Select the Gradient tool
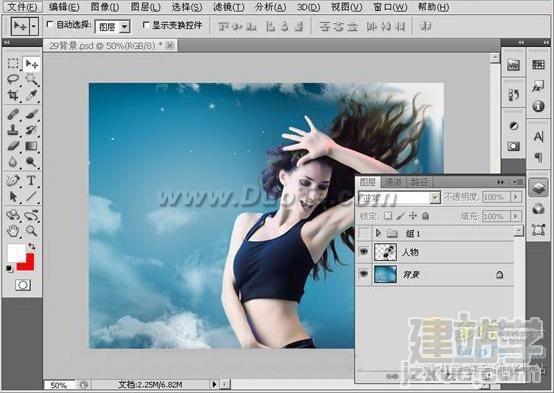Screen dimensions: 554x393 [x=31, y=146]
